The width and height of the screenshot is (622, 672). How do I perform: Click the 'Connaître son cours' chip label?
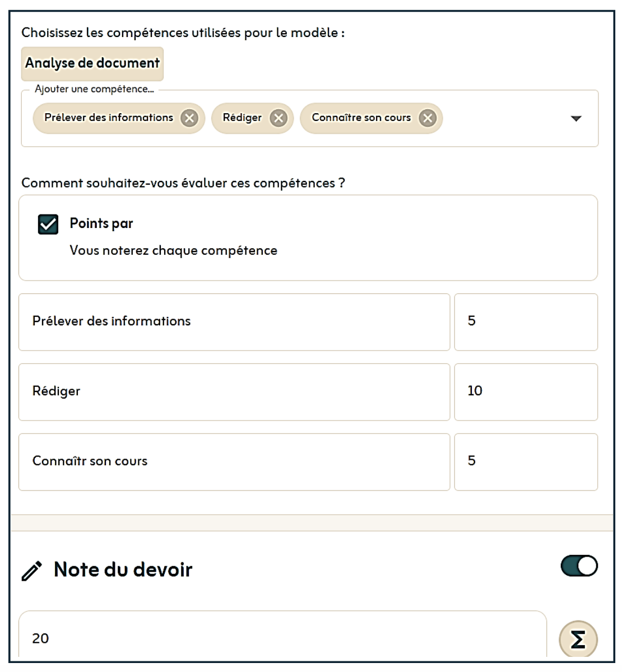coord(361,118)
